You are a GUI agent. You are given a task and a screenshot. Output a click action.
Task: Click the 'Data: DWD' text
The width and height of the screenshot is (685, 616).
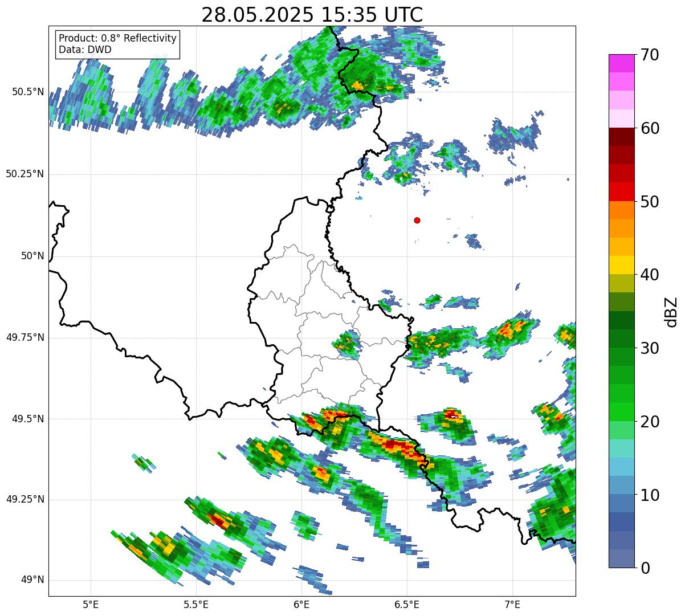point(85,50)
